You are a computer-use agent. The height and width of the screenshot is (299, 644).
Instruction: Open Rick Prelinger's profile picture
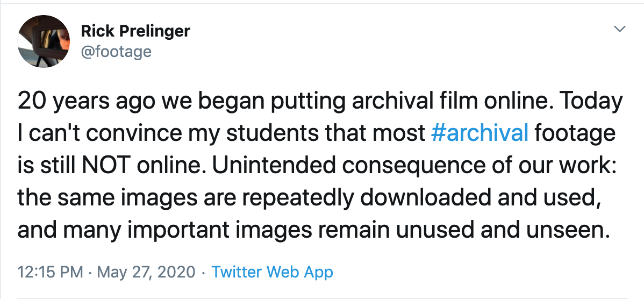point(44,41)
